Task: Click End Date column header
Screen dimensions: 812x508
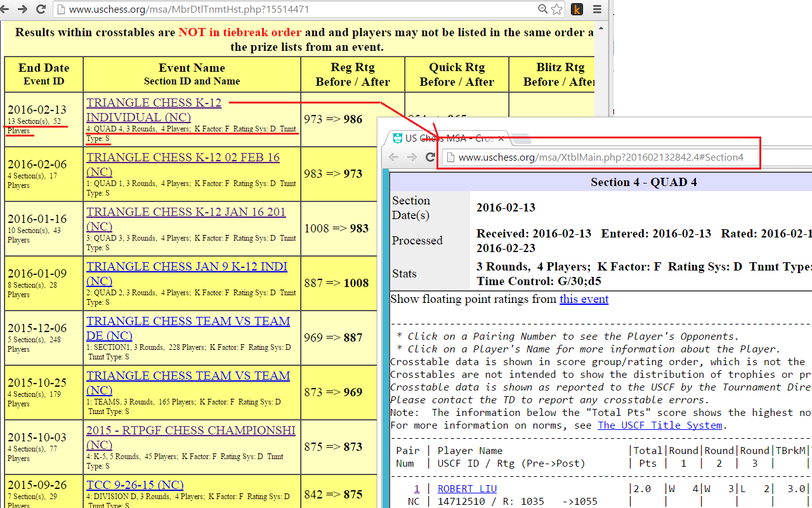Action: tap(44, 74)
